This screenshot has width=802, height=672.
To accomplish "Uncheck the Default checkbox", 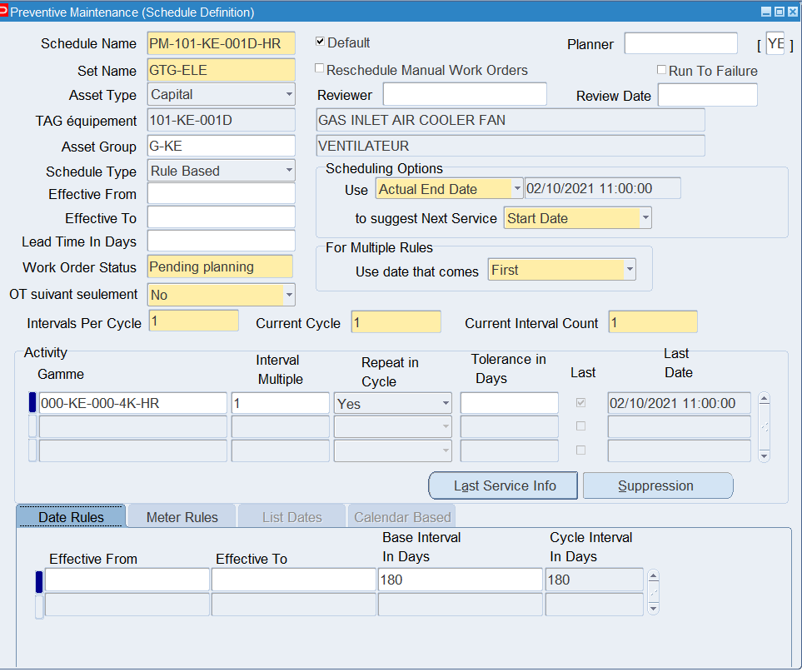I will click(319, 42).
